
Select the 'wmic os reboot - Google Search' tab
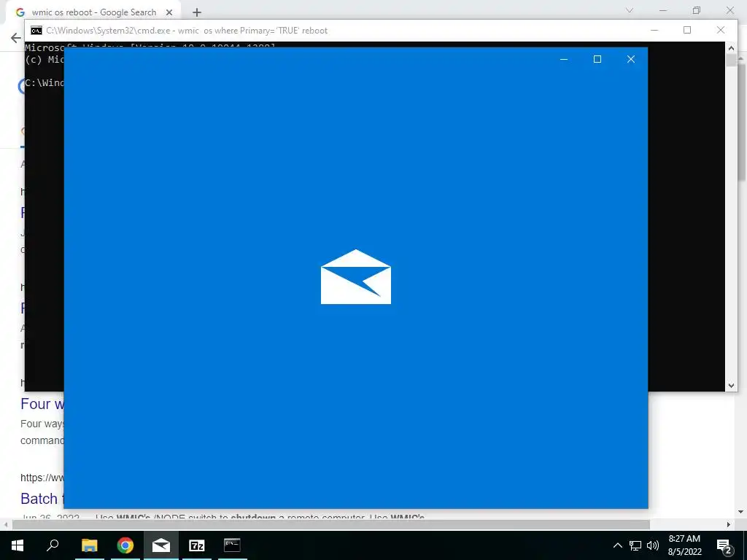point(94,12)
